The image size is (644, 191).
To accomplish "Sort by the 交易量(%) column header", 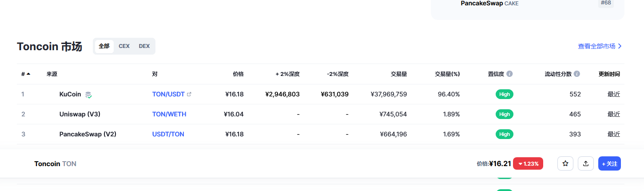I will (x=447, y=74).
